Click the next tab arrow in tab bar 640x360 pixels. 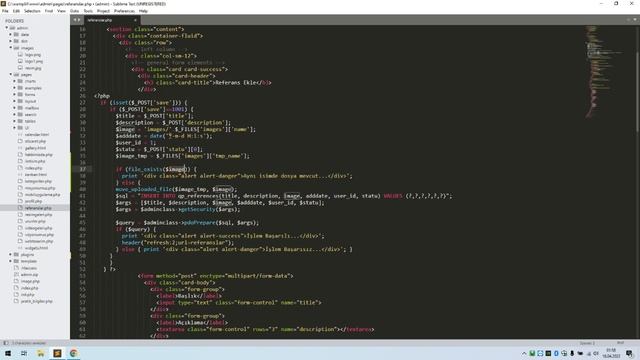79,20
